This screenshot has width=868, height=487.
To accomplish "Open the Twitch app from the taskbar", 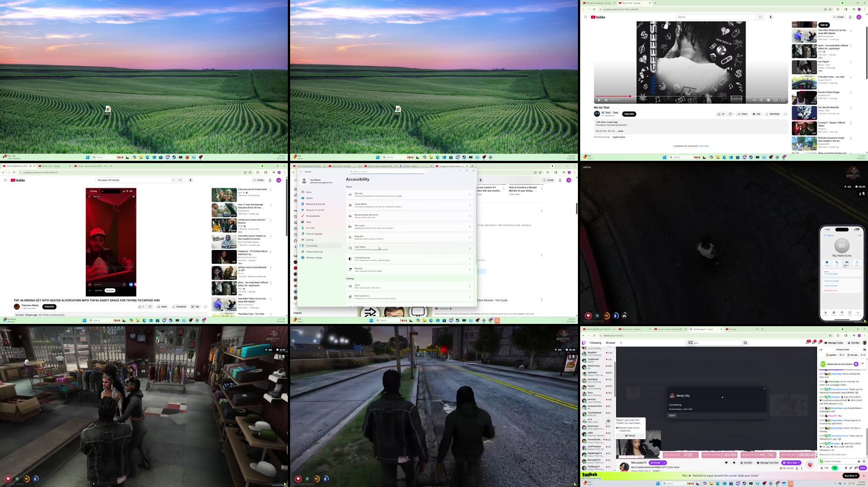I will [x=738, y=484].
